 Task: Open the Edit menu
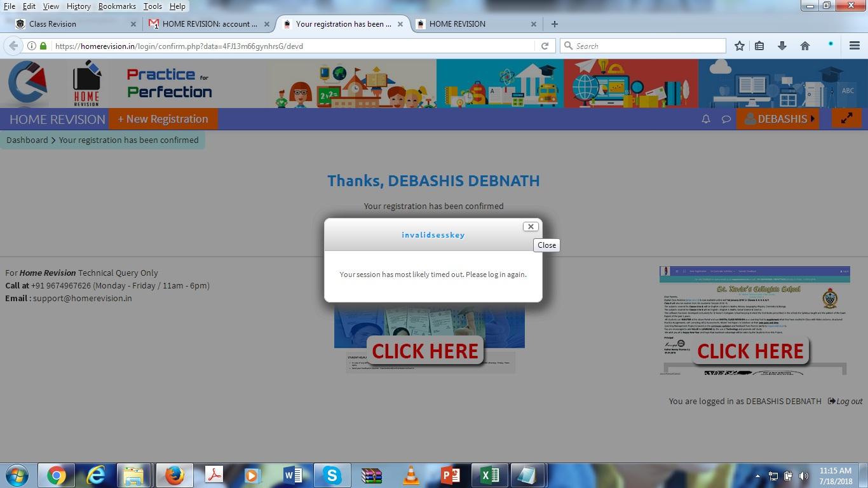tap(29, 6)
